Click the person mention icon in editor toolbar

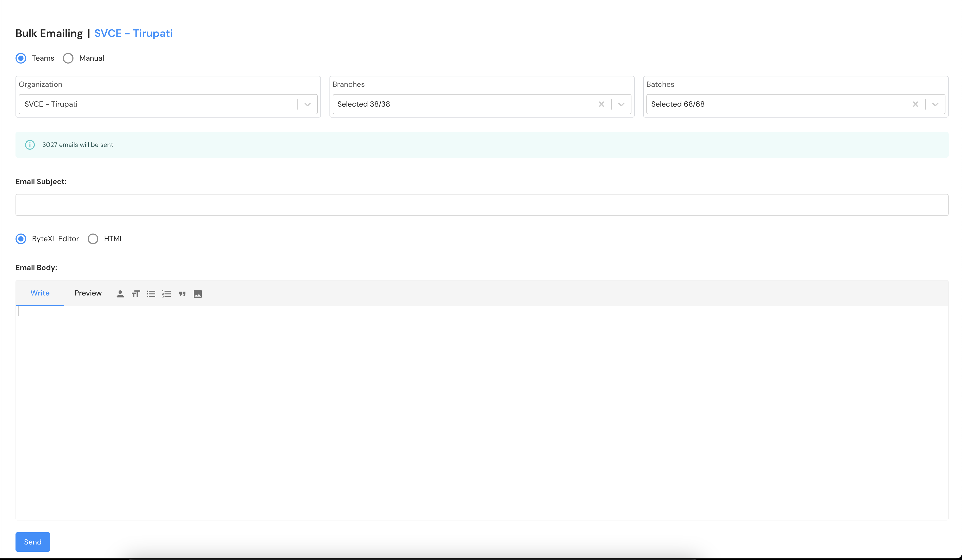(x=120, y=294)
